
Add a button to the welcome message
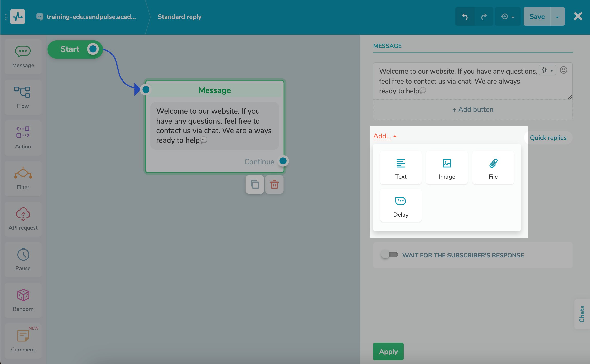[x=472, y=109]
